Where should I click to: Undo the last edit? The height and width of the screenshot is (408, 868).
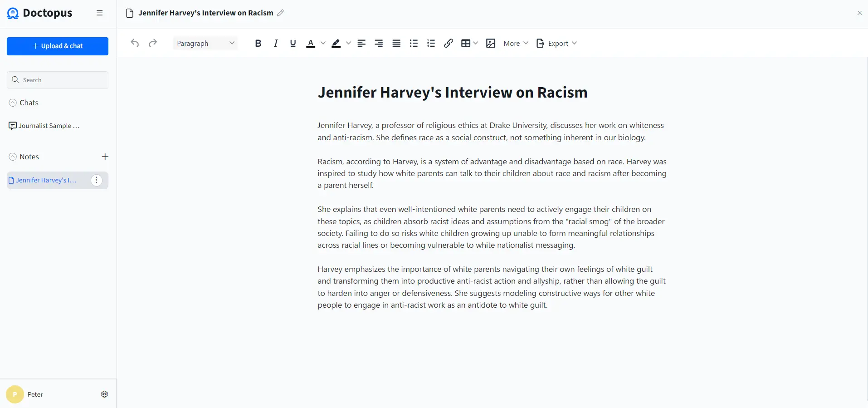pos(135,43)
